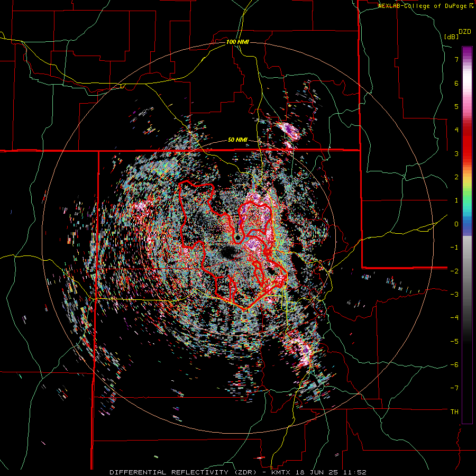Click the color scale value 1
The width and height of the screenshot is (476, 476).
pyautogui.click(x=456, y=200)
